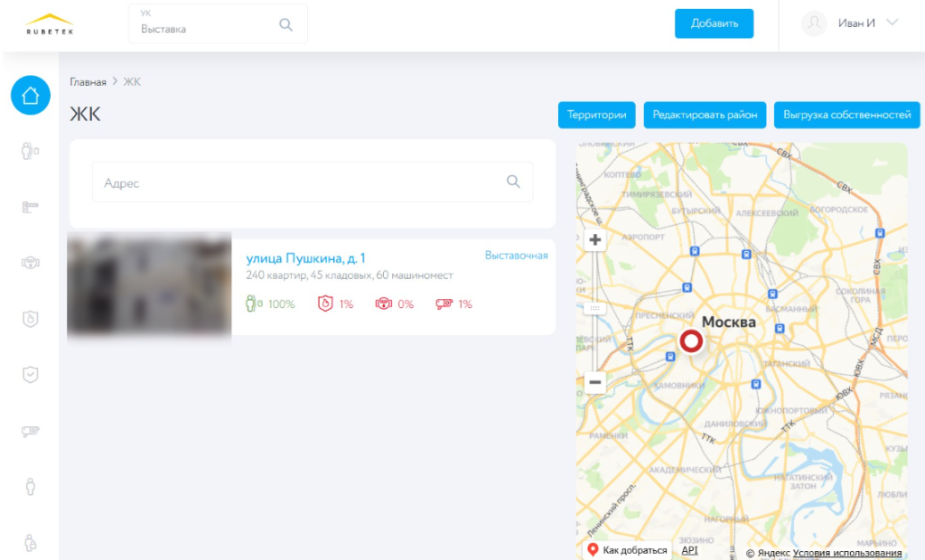
Task: Select the checkmark shield sidebar icon
Action: coord(30,375)
